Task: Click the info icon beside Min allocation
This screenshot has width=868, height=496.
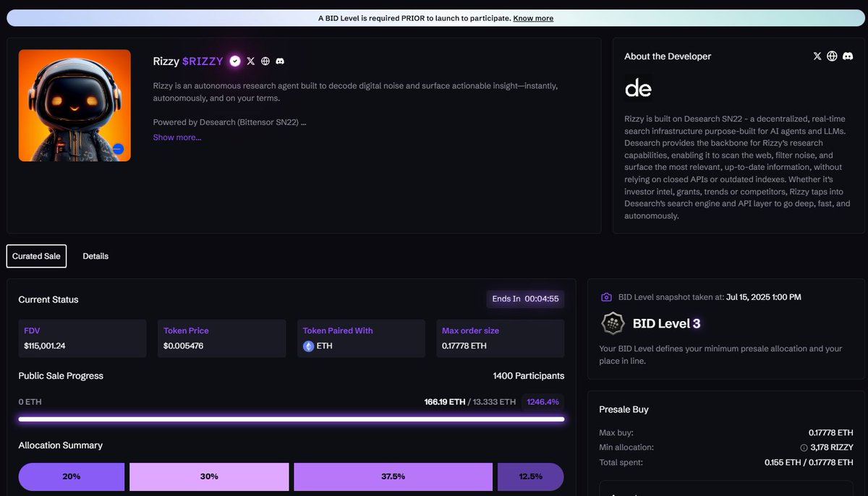Action: [804, 448]
